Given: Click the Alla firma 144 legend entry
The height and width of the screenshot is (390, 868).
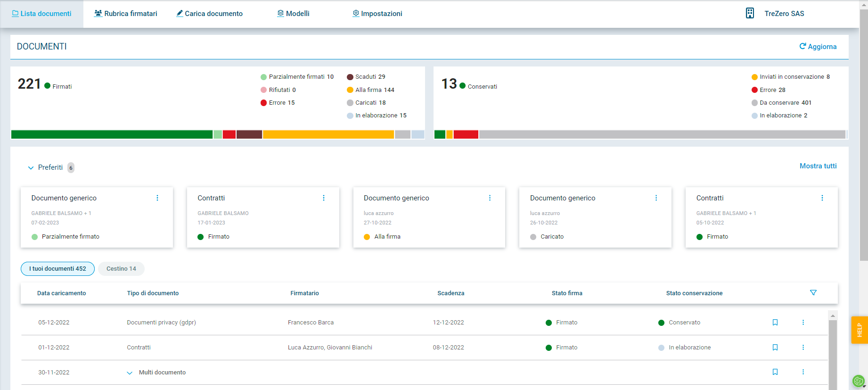Looking at the screenshot, I should point(370,90).
